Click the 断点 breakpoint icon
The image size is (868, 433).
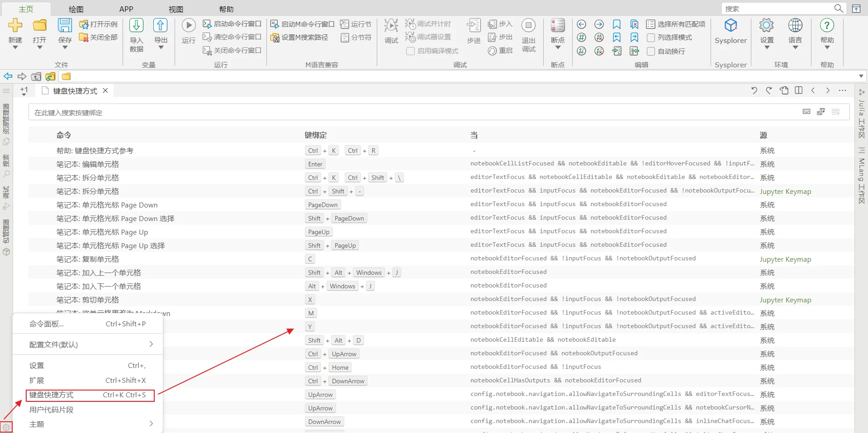click(x=558, y=25)
